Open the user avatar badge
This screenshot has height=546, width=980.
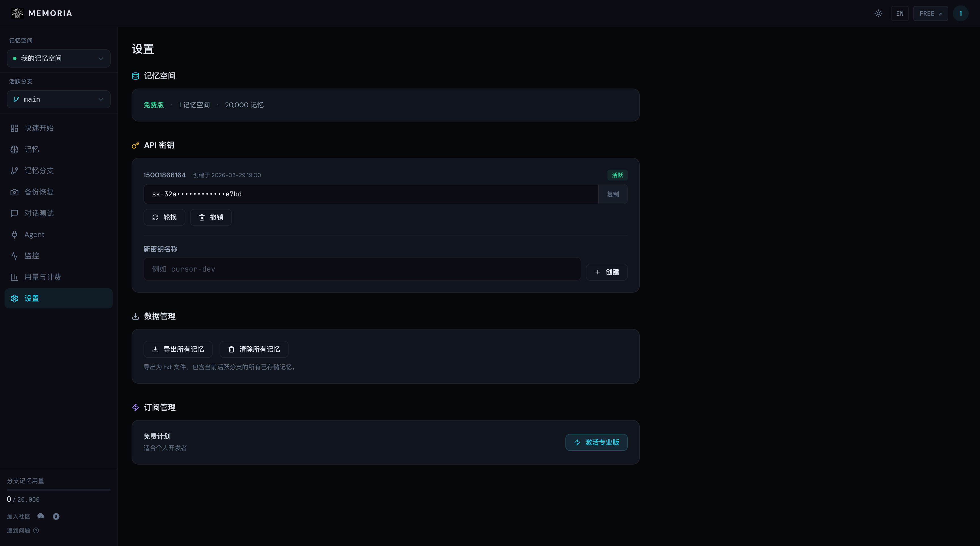(960, 13)
